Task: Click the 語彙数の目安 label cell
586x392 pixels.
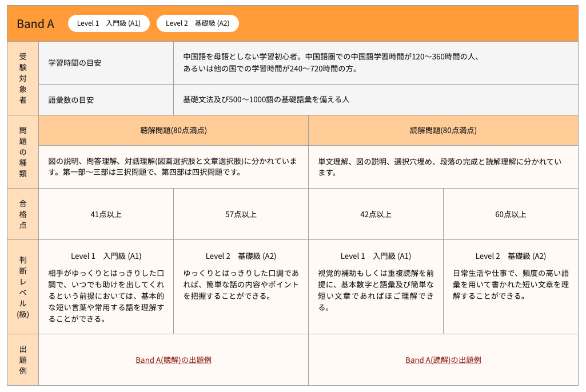Action: 71,99
